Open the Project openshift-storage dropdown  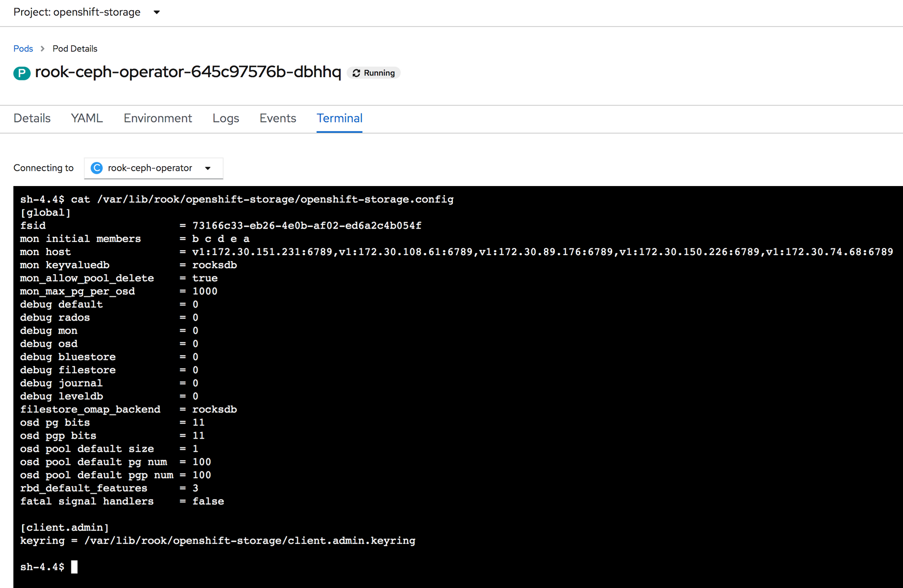pyautogui.click(x=87, y=12)
